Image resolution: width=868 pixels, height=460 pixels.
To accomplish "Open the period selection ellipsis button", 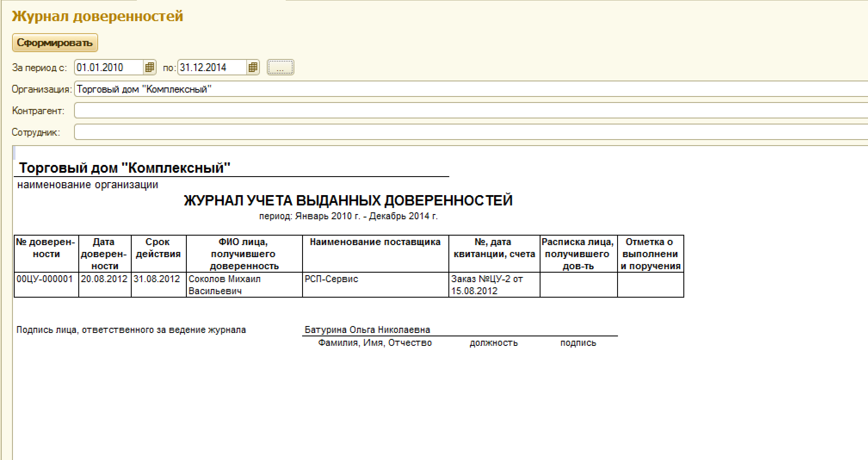I will click(280, 68).
